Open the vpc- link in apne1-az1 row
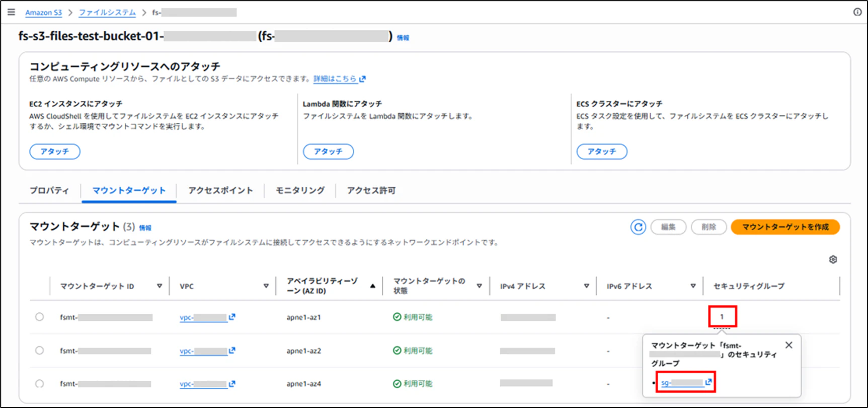Image resolution: width=868 pixels, height=408 pixels. (203, 317)
